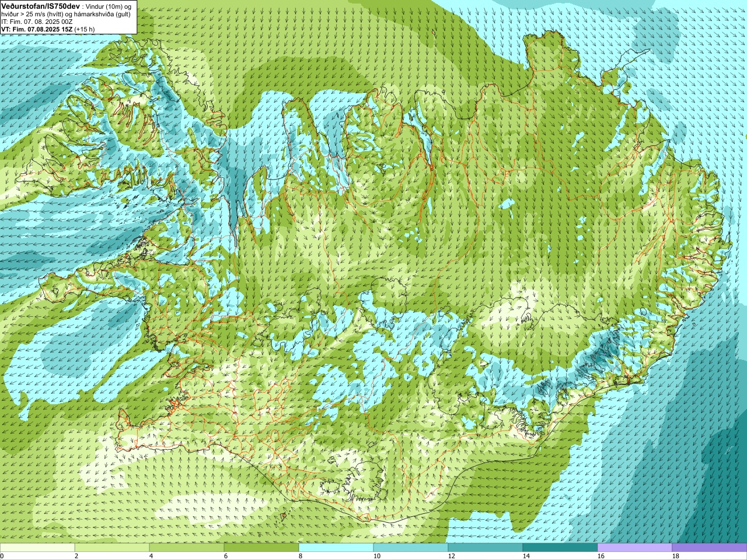Click the pale yellow 0–2 m/s legend swatch
Screen dimensions: 747x560
pos(37,548)
